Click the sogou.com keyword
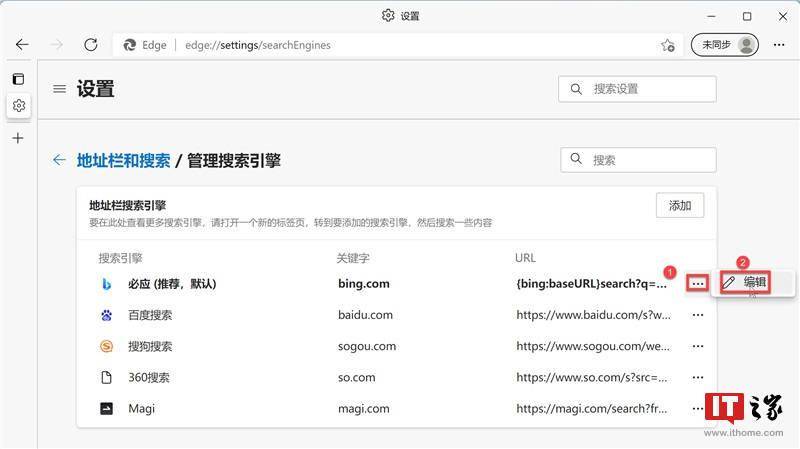Viewport: 800px width, 449px height. (367, 346)
